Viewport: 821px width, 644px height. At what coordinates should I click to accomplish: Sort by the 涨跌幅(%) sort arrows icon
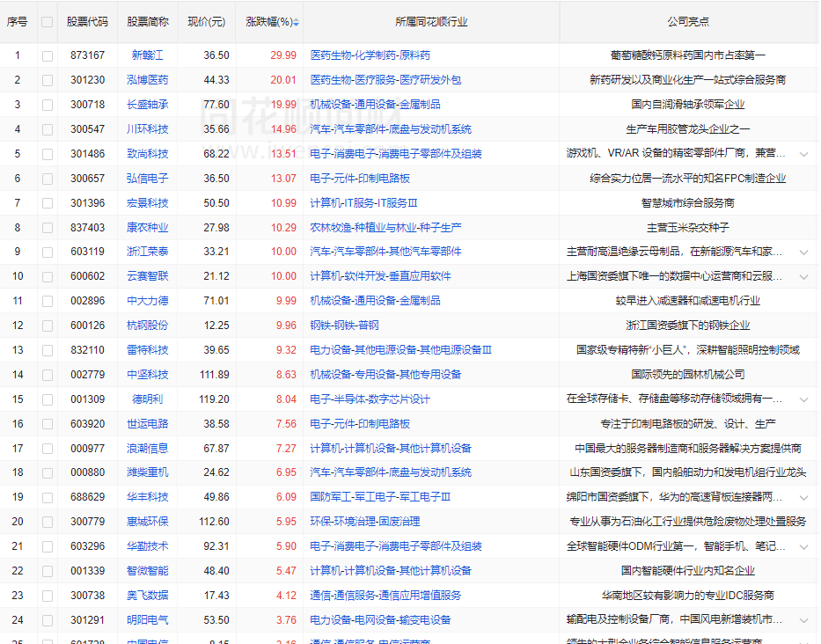(x=297, y=22)
